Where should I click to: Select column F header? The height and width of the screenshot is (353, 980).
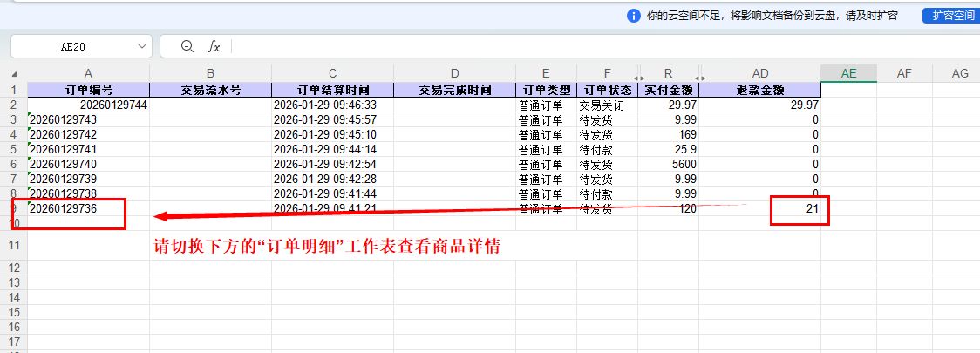coord(608,74)
